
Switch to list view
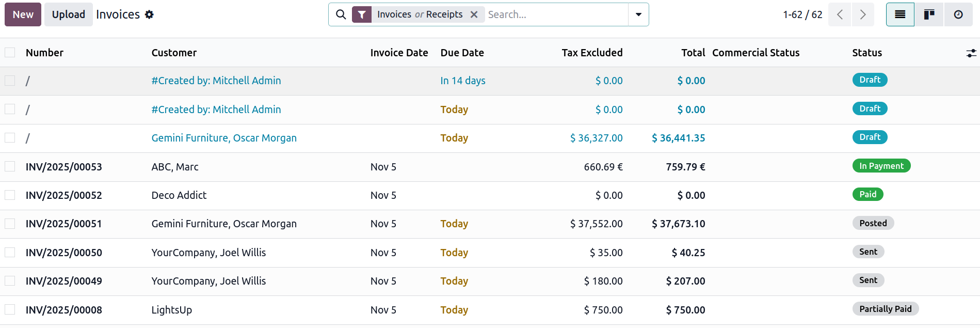click(899, 14)
